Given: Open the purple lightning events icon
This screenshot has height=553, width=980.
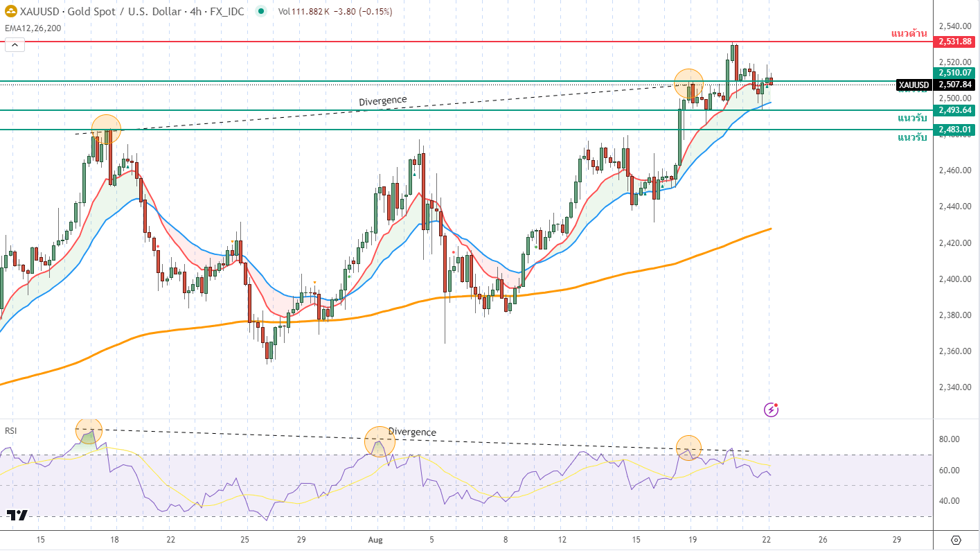Looking at the screenshot, I should (x=771, y=410).
